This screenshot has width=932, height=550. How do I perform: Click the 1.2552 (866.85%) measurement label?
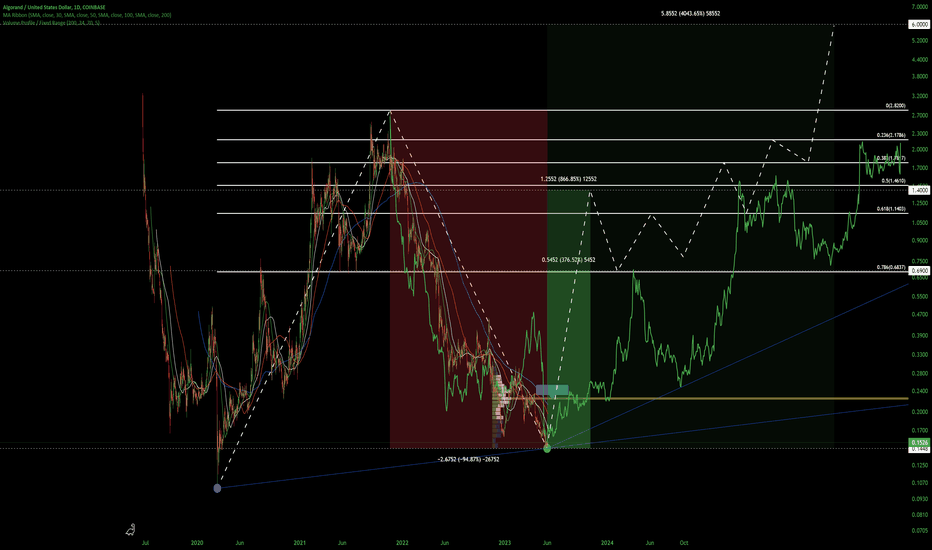[568, 179]
